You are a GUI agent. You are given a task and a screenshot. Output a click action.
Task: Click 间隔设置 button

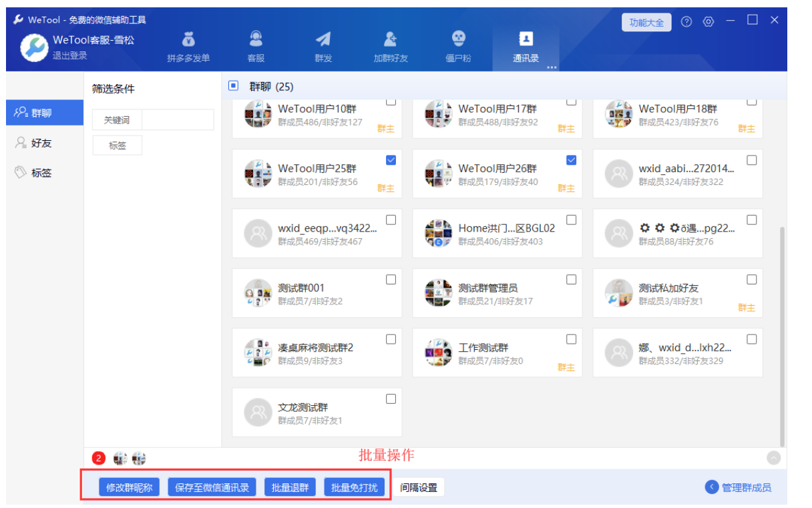[419, 487]
